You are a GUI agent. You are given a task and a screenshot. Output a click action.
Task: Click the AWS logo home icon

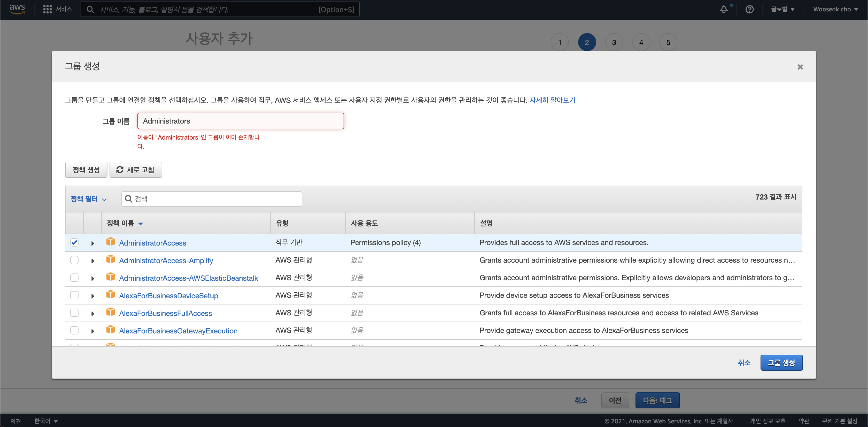click(17, 9)
